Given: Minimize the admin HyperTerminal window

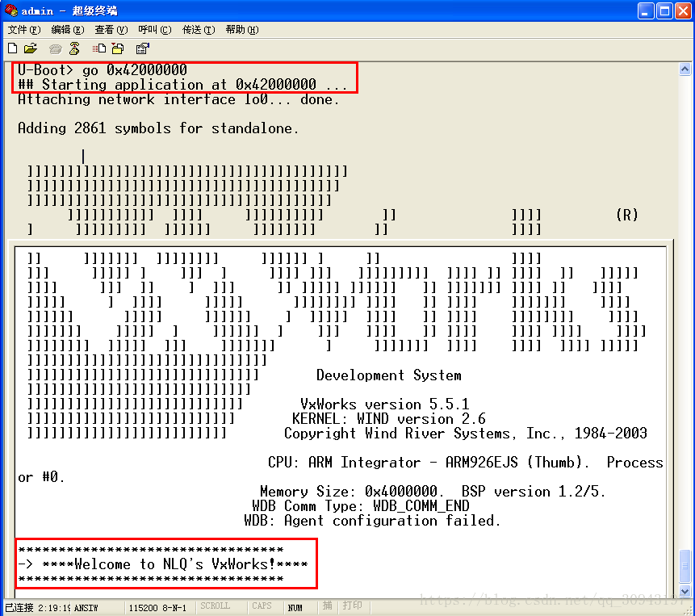Looking at the screenshot, I should tap(646, 10).
